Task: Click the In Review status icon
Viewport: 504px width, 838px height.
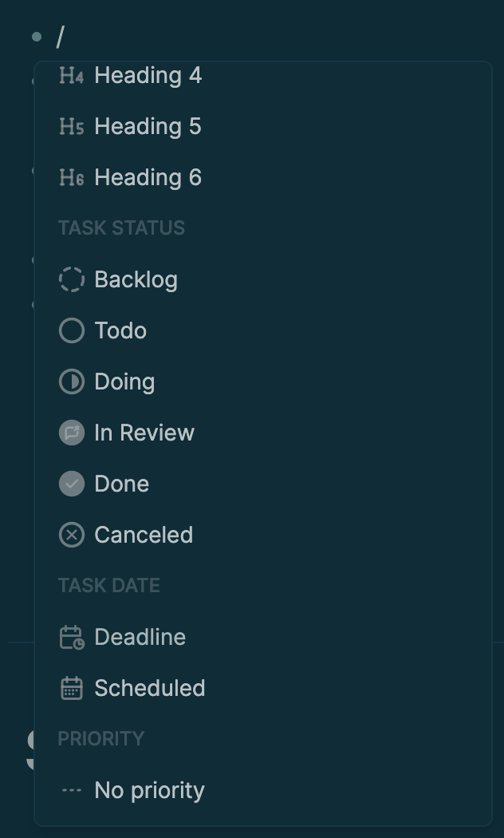Action: click(71, 433)
